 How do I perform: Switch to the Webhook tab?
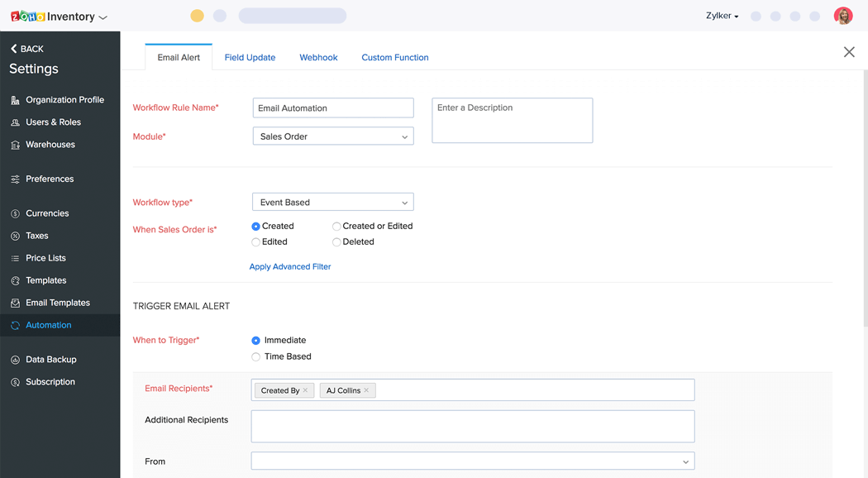coord(318,57)
